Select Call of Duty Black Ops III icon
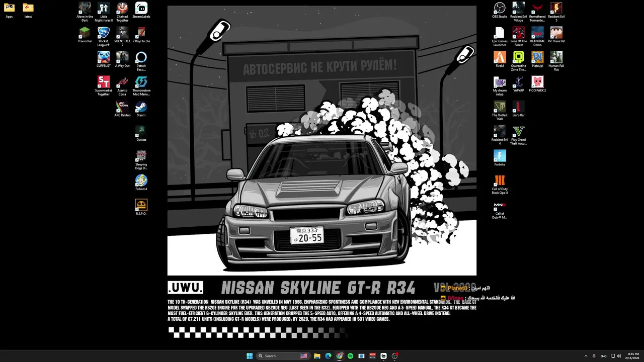The image size is (644, 362). (x=500, y=185)
